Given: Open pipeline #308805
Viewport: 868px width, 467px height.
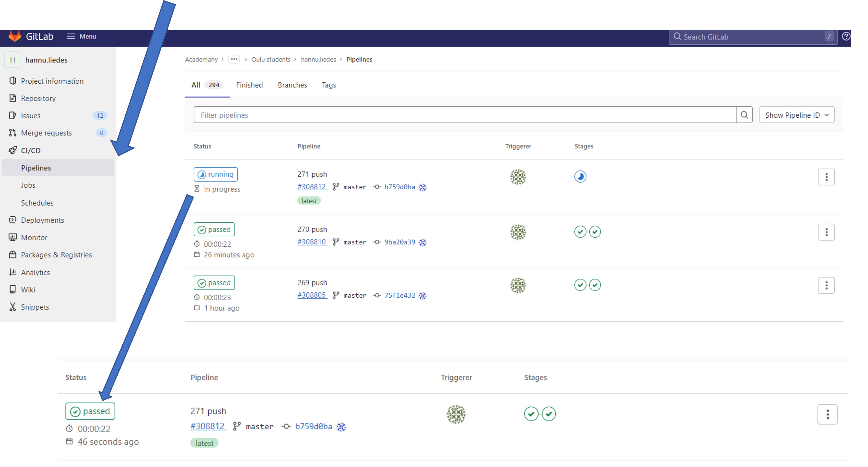Looking at the screenshot, I should 312,295.
